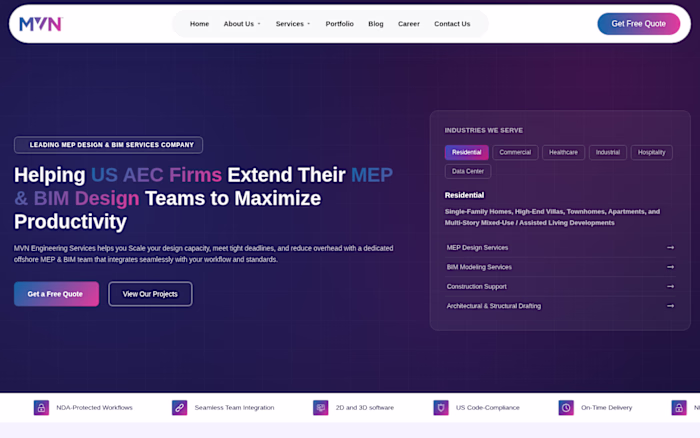Expand the Services dropdown menu
Screen dimensions: 700x438
(x=292, y=24)
